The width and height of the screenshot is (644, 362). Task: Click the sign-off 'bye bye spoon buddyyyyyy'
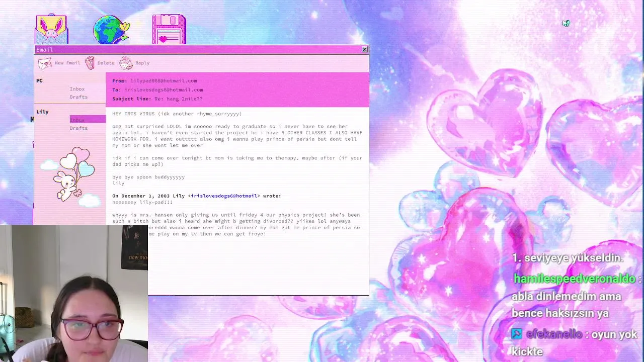click(148, 177)
